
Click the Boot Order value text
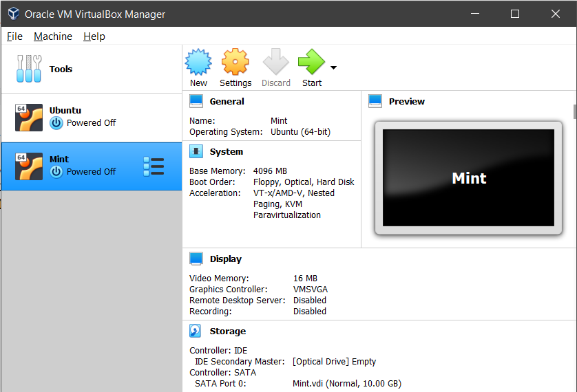click(304, 182)
